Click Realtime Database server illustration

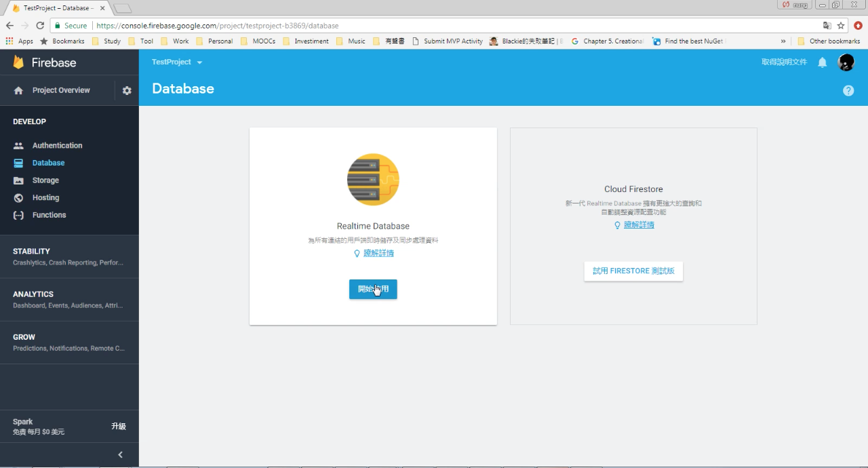click(x=373, y=180)
